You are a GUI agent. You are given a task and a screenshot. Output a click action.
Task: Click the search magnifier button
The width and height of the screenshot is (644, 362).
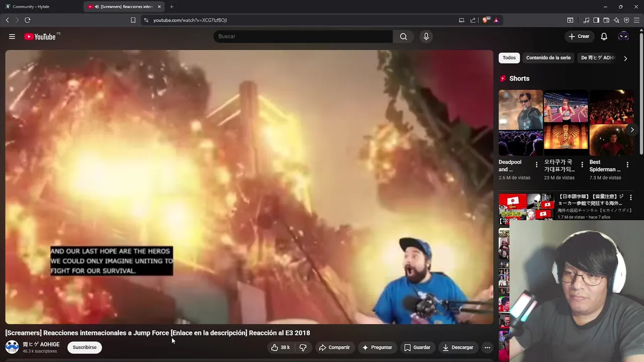pyautogui.click(x=404, y=36)
